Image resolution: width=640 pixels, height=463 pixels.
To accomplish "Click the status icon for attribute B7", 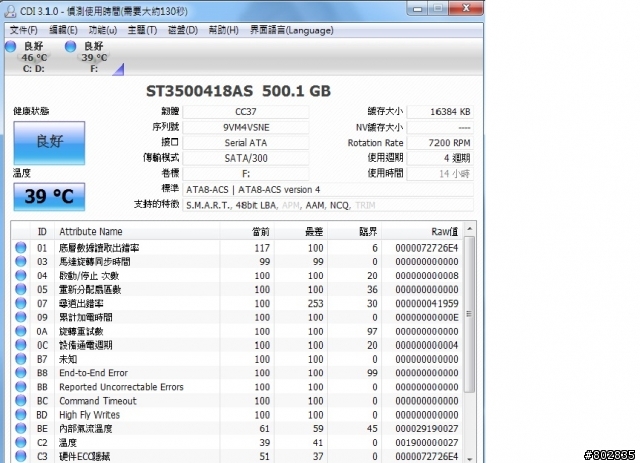I will pyautogui.click(x=21, y=359).
